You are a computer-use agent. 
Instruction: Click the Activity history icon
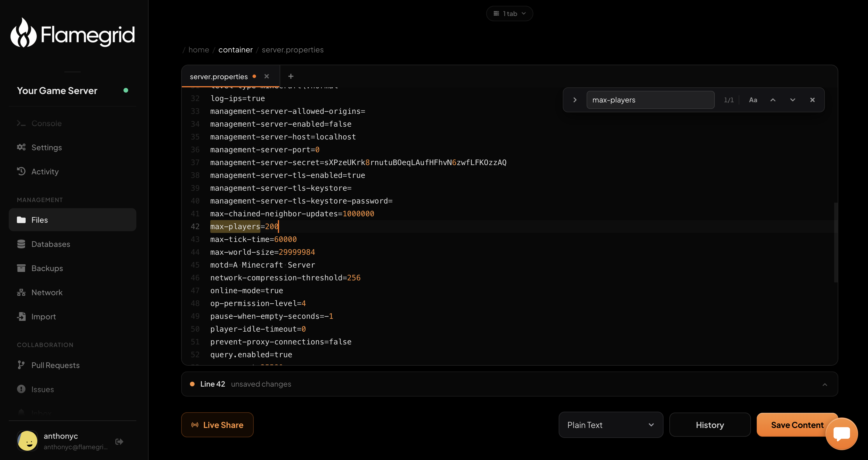click(x=21, y=171)
